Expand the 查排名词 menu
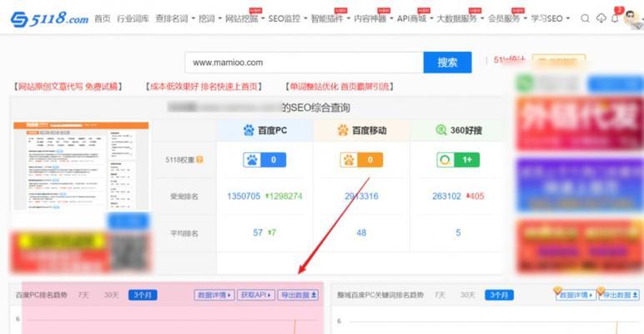 click(175, 18)
